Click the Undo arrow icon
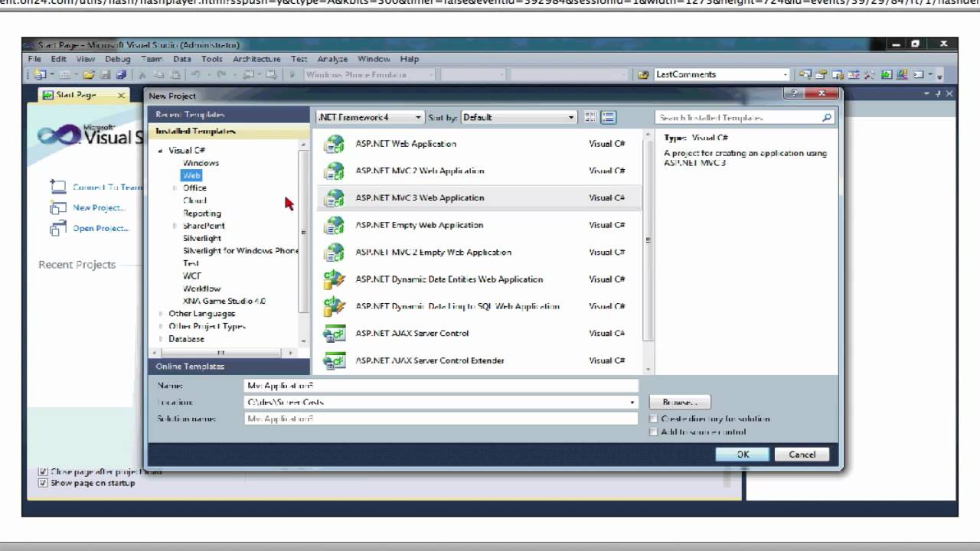This screenshot has width=980, height=551. coord(195,74)
